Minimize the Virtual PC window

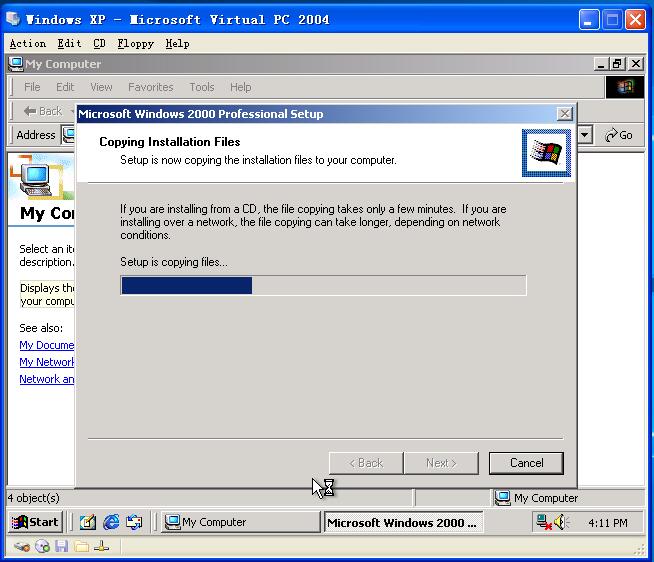click(589, 20)
